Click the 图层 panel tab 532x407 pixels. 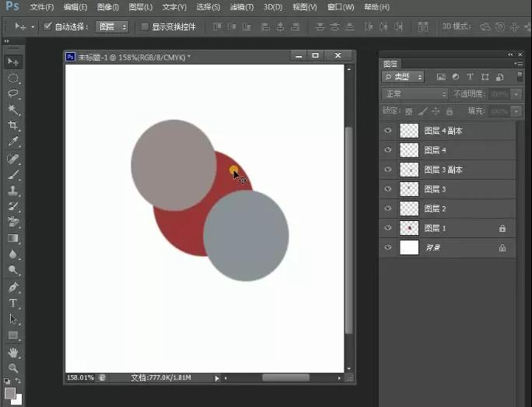[x=390, y=64]
